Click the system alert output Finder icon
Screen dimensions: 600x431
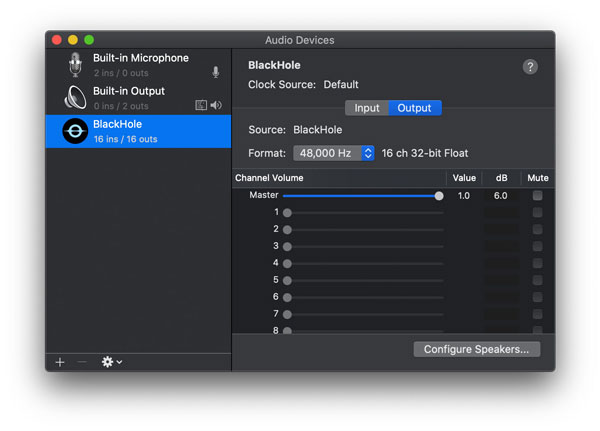(201, 105)
